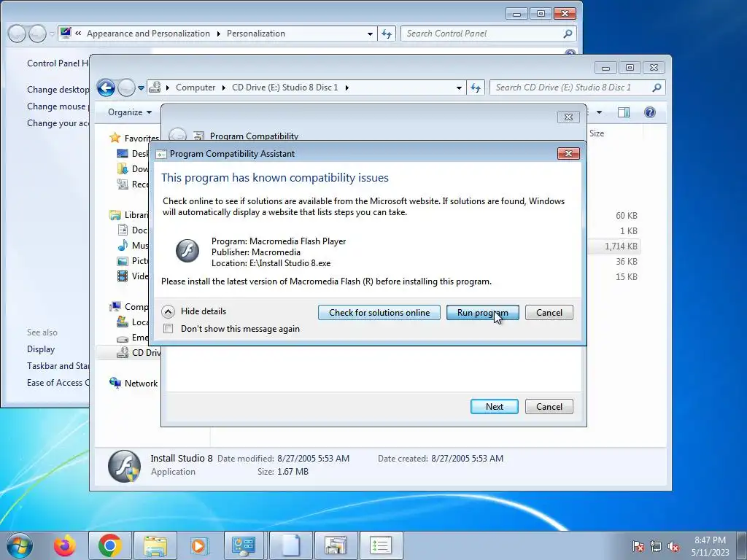Click the Search Control Panel field

[x=488, y=34]
